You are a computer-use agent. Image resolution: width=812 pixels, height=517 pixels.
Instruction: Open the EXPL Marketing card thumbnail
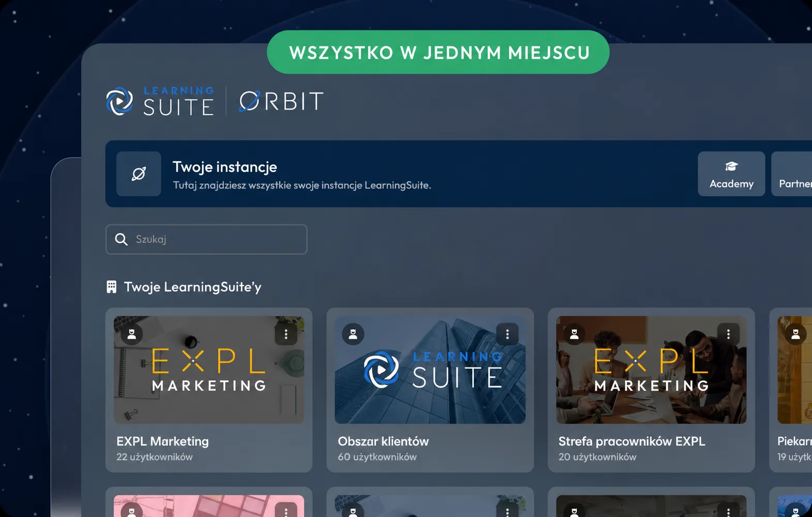[x=209, y=370]
